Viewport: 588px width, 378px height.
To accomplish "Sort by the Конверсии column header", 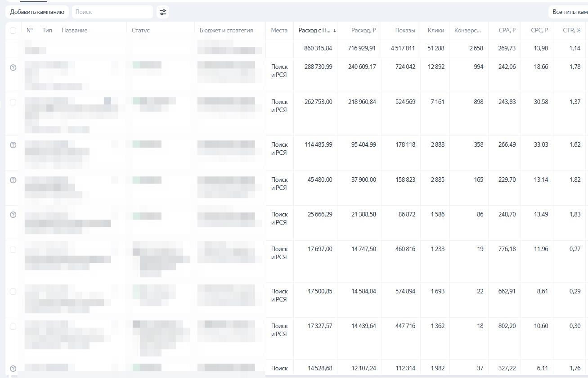I will click(x=468, y=30).
